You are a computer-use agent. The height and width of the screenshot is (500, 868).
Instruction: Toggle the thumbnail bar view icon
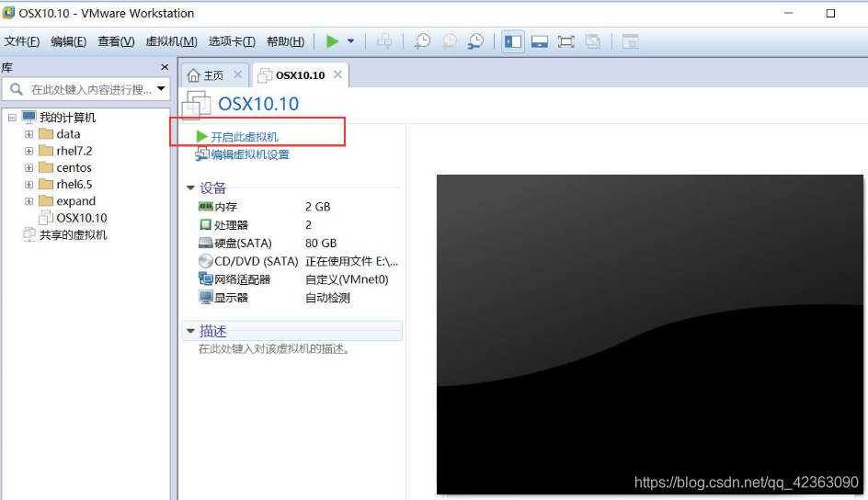[539, 41]
